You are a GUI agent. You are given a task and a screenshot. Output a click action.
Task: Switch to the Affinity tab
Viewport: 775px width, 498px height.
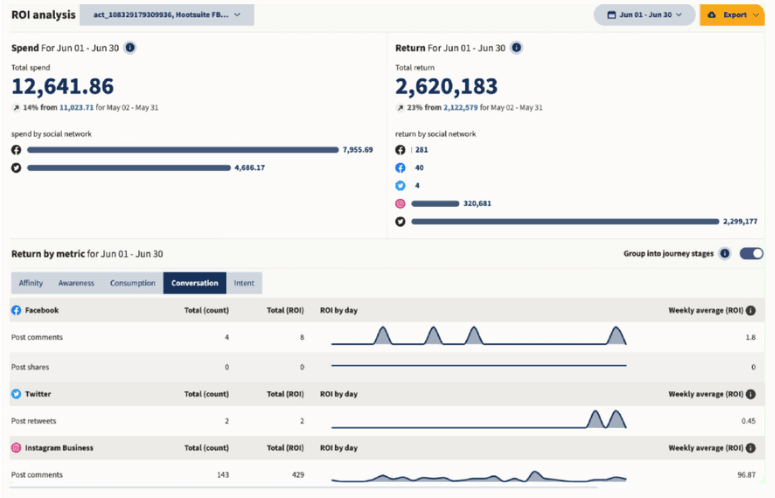(31, 283)
